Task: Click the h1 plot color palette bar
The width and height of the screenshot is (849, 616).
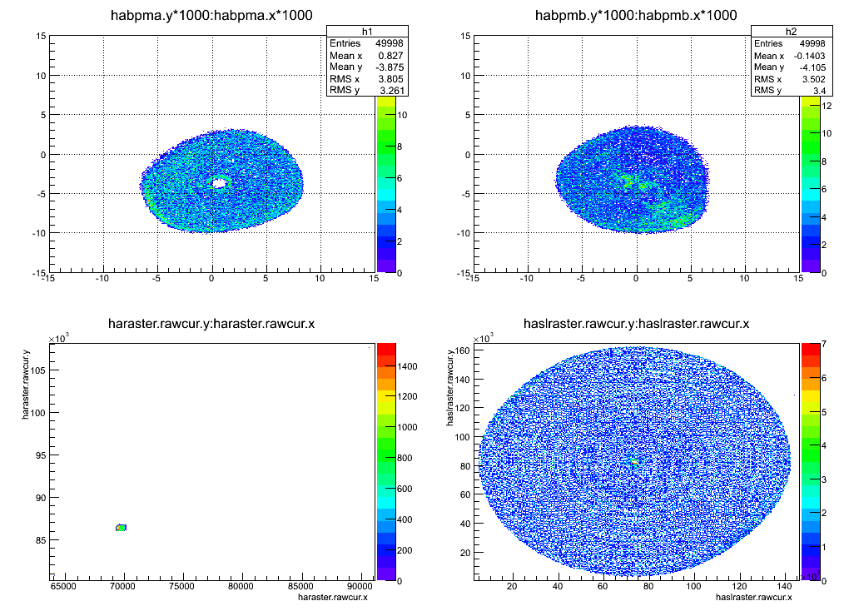Action: [x=385, y=184]
